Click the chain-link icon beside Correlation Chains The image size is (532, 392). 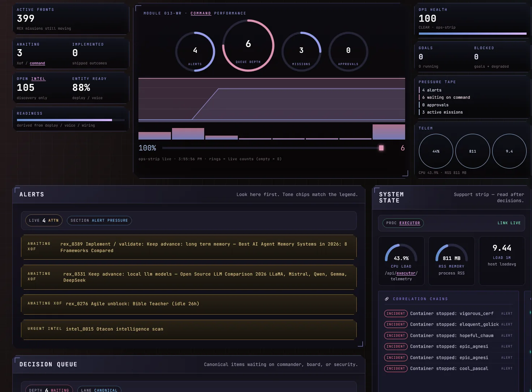click(x=387, y=299)
